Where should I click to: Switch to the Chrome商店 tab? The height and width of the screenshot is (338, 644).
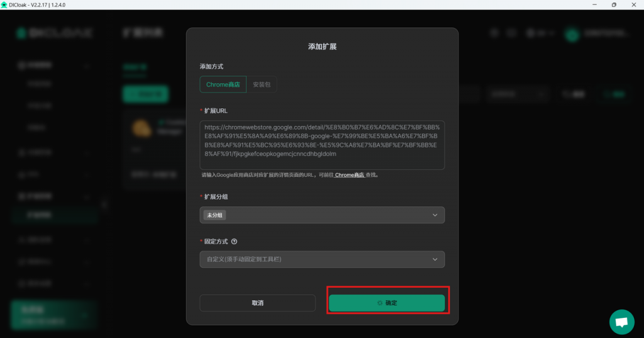click(x=223, y=84)
